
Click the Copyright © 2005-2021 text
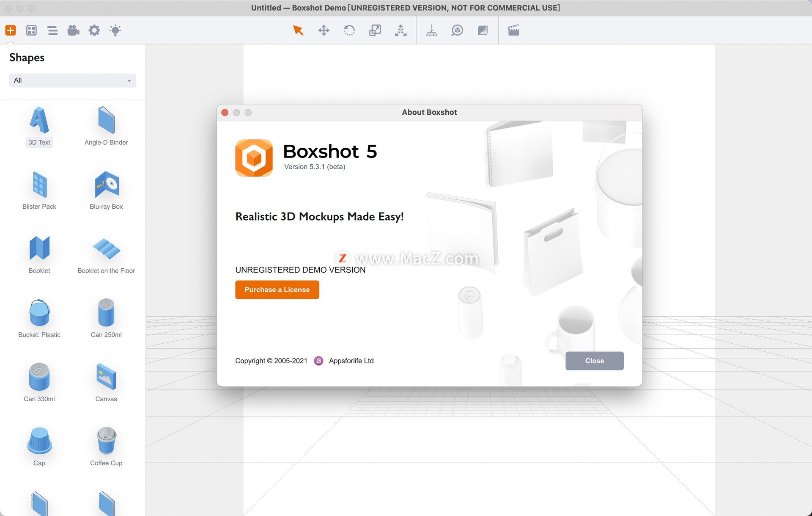[x=271, y=361]
